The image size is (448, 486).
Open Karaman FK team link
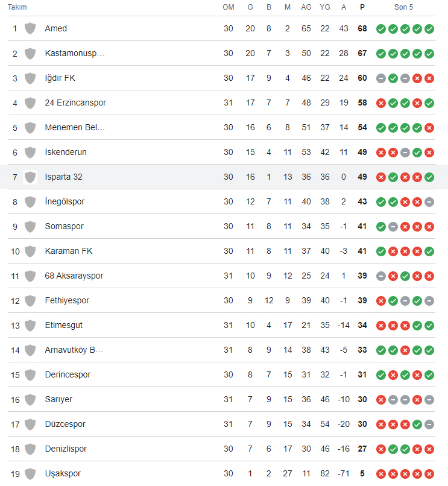[x=69, y=251]
